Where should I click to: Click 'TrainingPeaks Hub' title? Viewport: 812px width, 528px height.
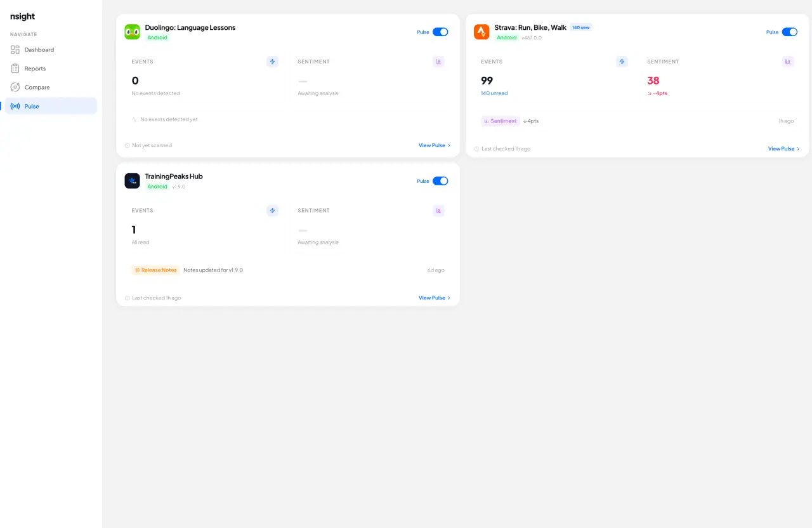(x=174, y=176)
